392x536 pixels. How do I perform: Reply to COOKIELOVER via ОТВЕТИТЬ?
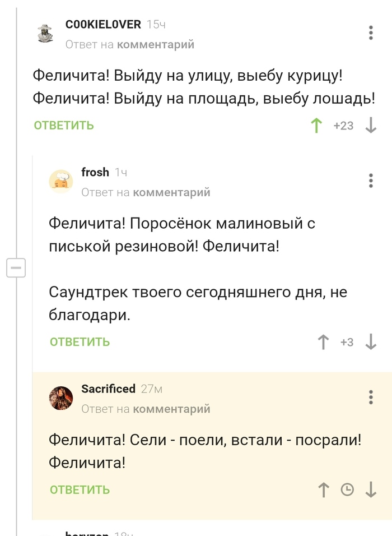pos(64,126)
